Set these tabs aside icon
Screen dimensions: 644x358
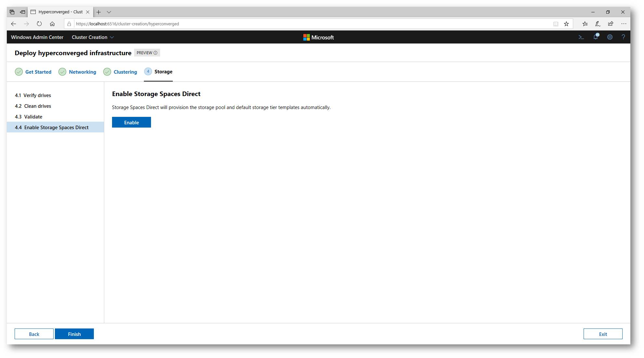pos(22,12)
